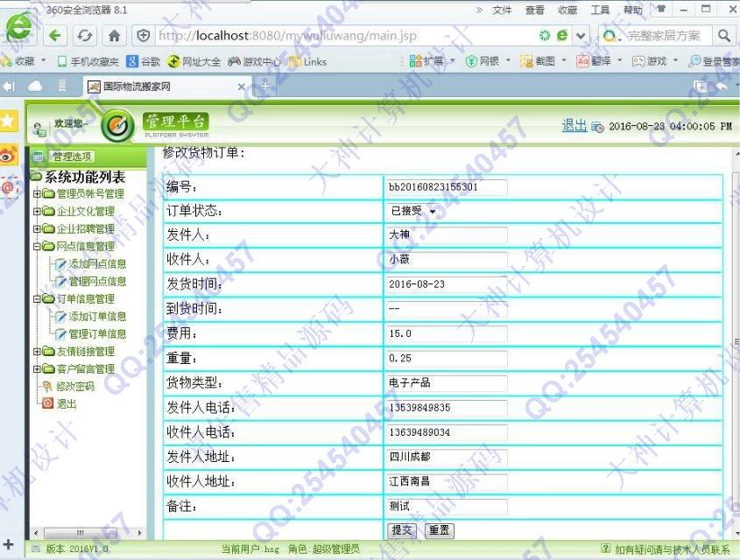Expand 企业招聘管理 tree node
Viewport: 740px width, 560px height.
pyautogui.click(x=37, y=228)
